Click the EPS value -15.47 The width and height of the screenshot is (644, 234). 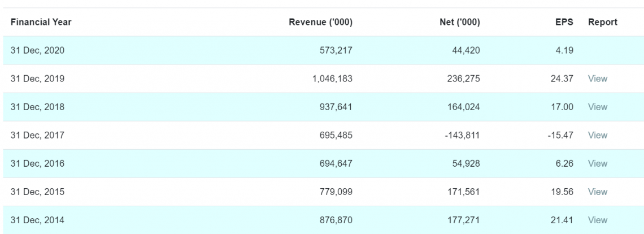pyautogui.click(x=560, y=135)
